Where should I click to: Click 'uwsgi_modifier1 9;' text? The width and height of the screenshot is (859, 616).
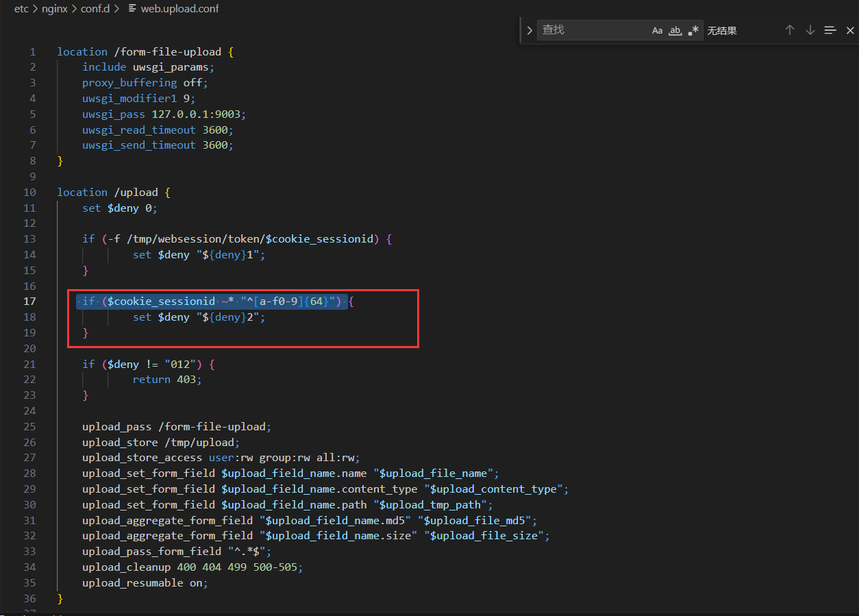138,99
